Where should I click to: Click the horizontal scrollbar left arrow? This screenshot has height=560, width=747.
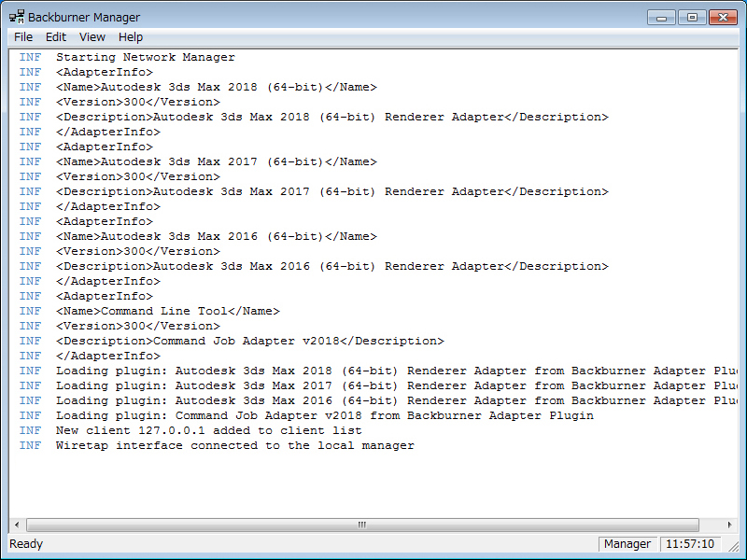(17, 525)
